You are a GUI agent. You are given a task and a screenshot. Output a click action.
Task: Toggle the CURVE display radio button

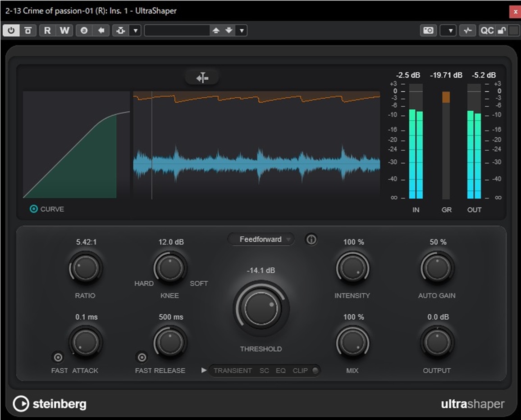(33, 209)
